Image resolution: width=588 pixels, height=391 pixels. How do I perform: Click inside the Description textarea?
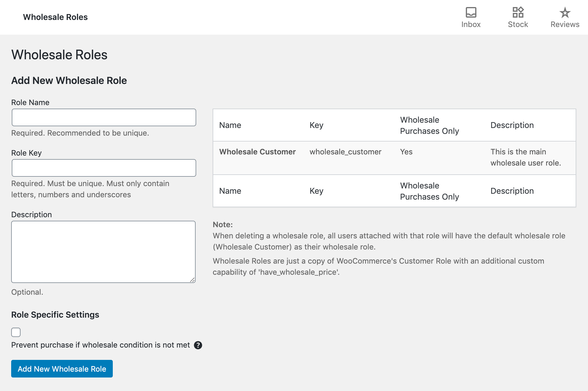tap(103, 252)
